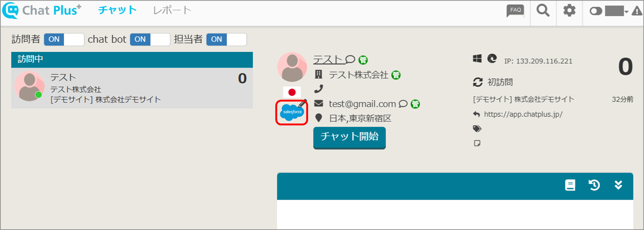This screenshot has height=230, width=644.
Task: Open the https://app.chatplus.jp/ link
Action: (x=523, y=114)
